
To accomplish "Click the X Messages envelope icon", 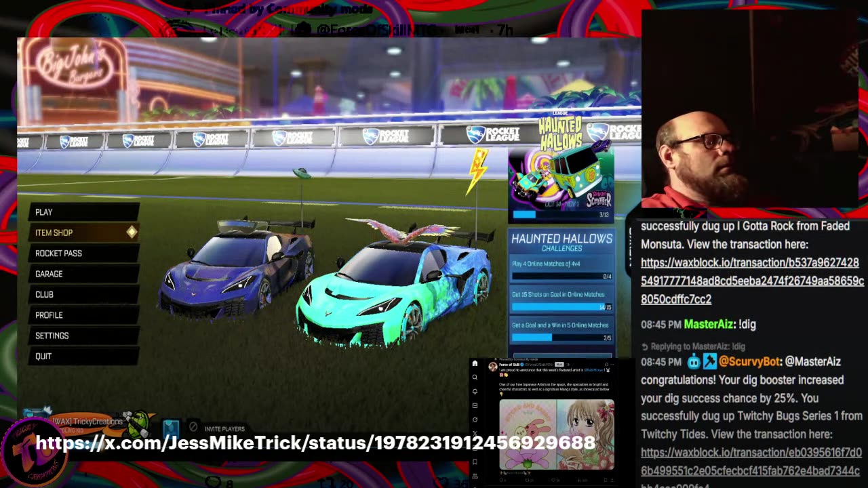I will point(475,405).
